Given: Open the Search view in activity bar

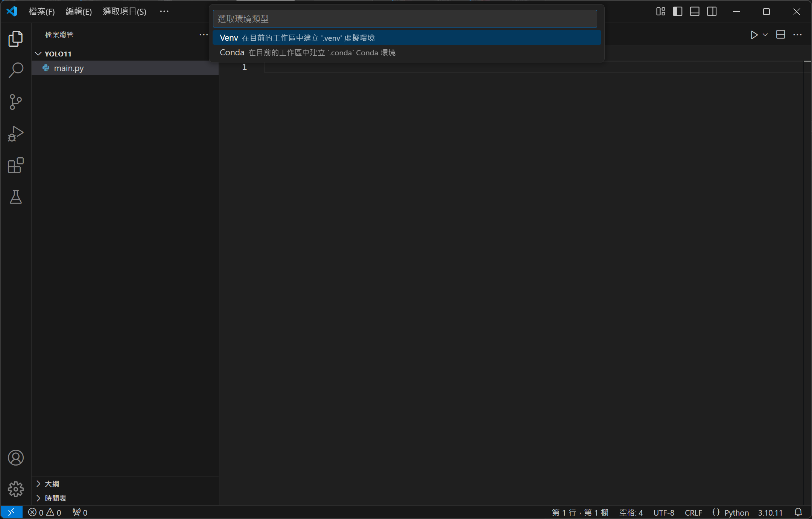Looking at the screenshot, I should [15, 70].
